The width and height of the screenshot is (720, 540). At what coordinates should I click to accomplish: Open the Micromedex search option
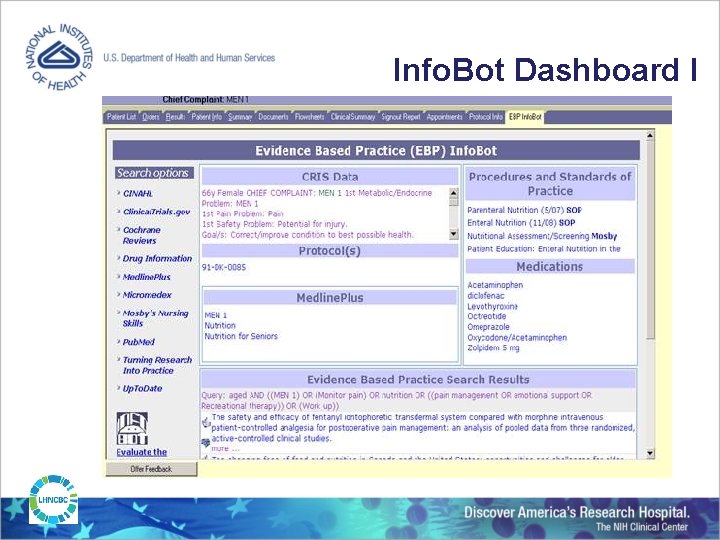(147, 295)
